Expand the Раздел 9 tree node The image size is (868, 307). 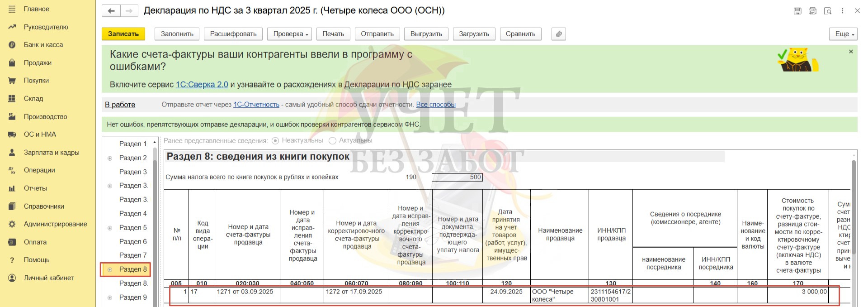110,297
